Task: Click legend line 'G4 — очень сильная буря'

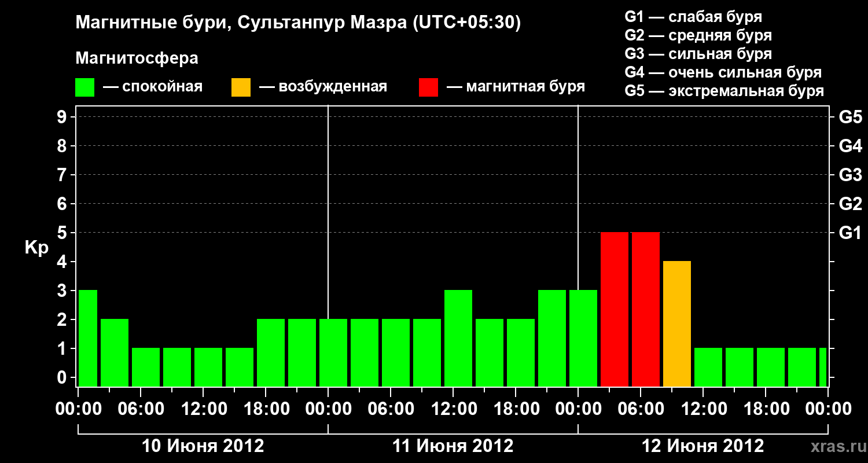Action: click(723, 72)
